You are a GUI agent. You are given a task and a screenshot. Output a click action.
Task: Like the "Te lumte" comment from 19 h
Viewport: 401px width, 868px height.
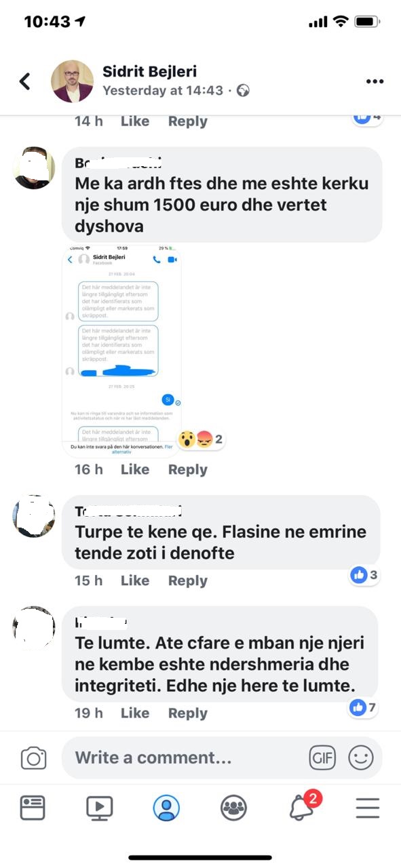click(x=135, y=713)
